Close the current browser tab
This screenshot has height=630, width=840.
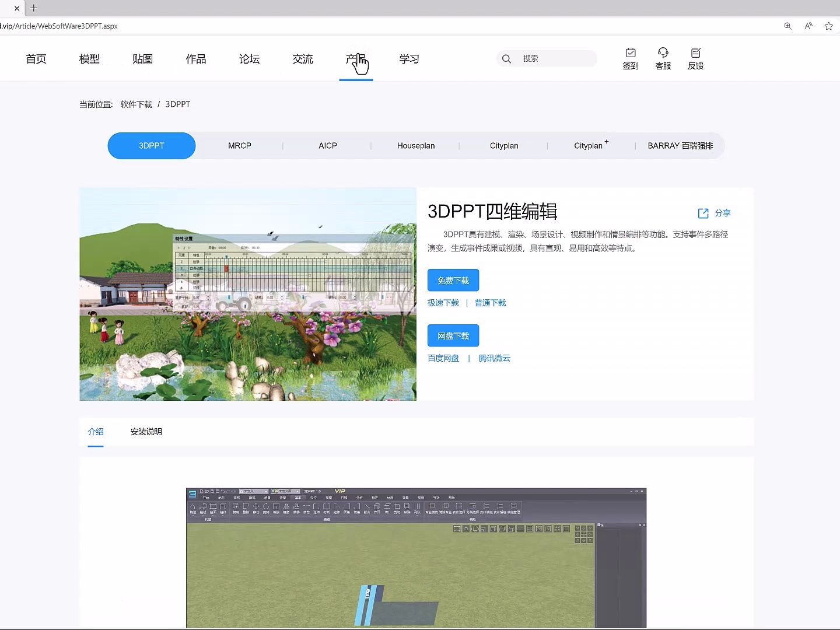coord(17,8)
